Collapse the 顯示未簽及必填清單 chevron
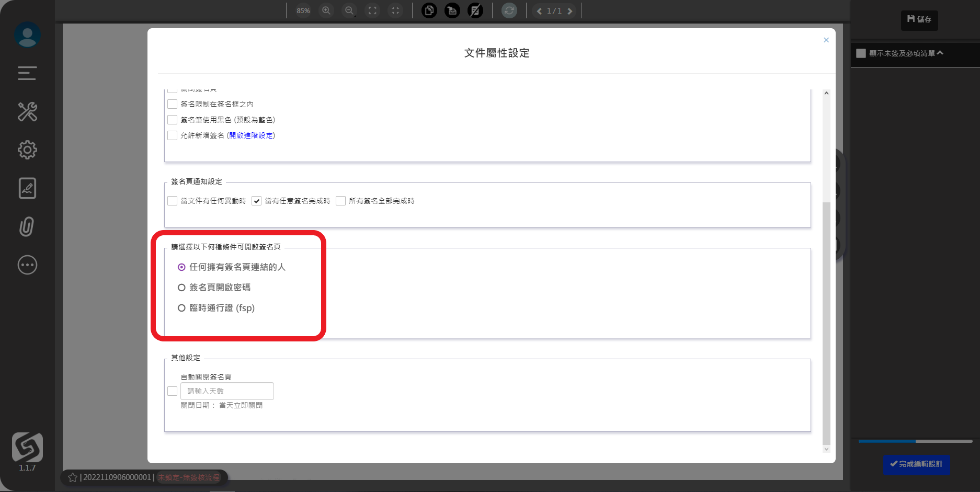Screen dimensions: 980x492 pos(940,53)
